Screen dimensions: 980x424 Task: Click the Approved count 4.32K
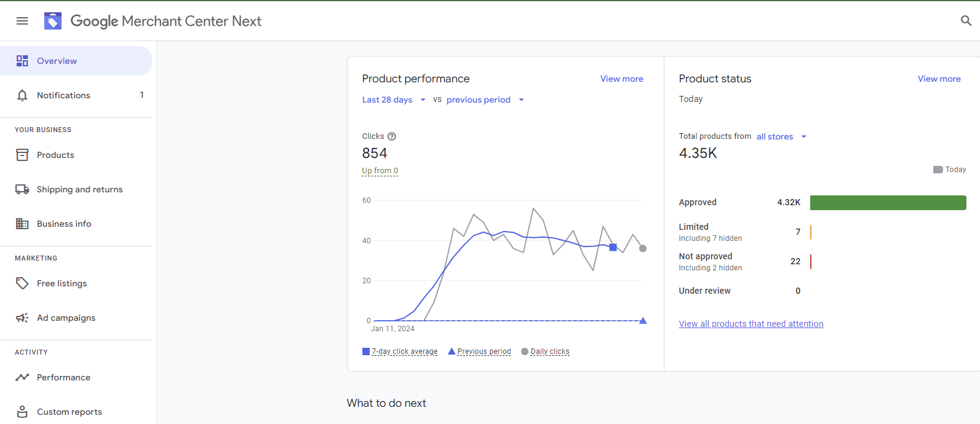pos(789,202)
